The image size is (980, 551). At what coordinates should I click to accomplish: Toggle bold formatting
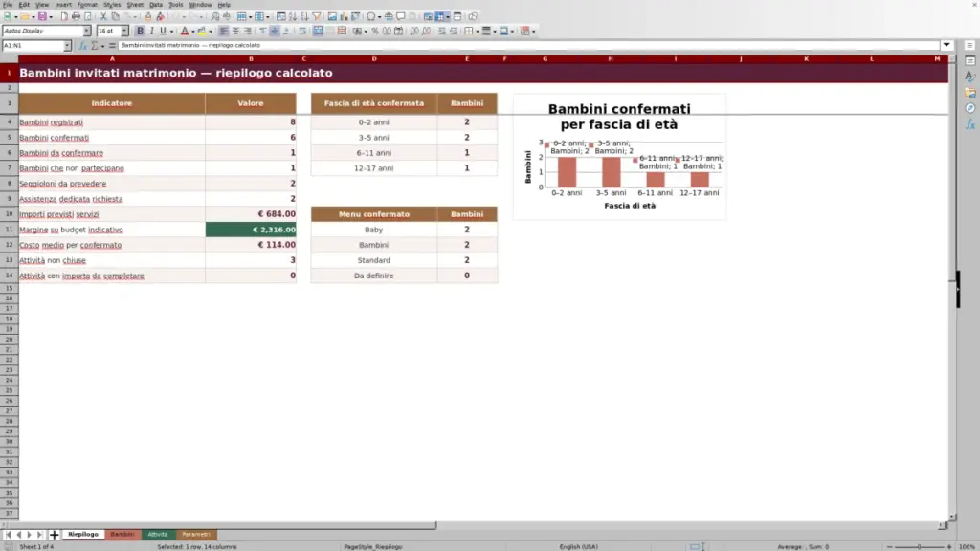click(x=140, y=31)
